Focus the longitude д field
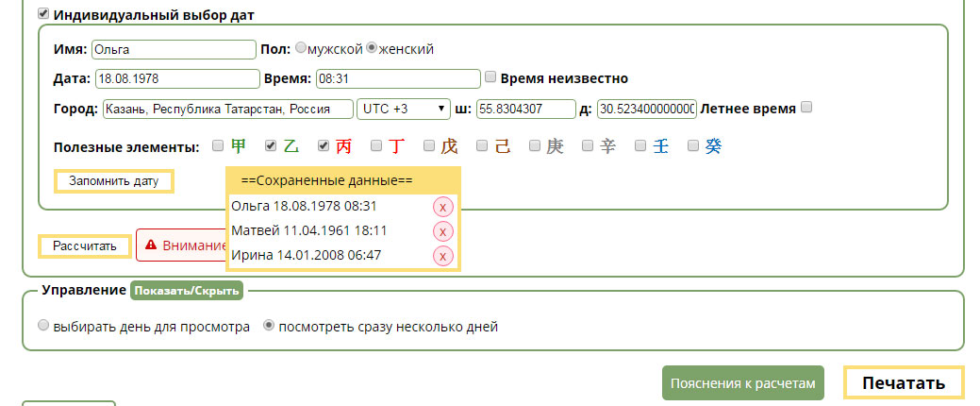980x406 pixels. [x=647, y=109]
